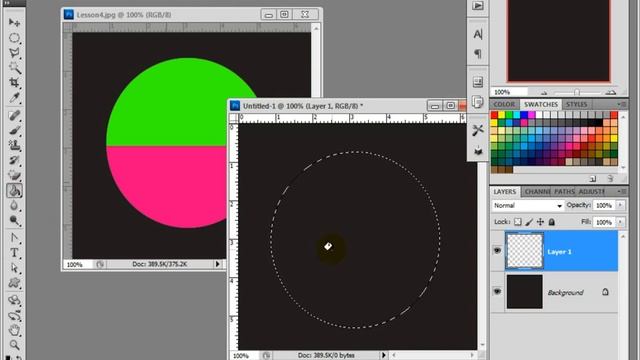640x360 pixels.
Task: Select the Eyedropper tool
Action: pyautogui.click(x=14, y=98)
